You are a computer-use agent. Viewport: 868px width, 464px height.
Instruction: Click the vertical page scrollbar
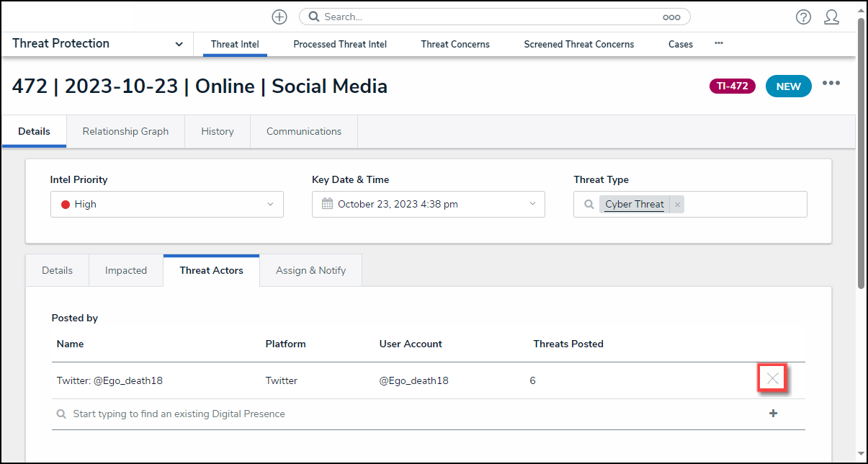pyautogui.click(x=861, y=151)
